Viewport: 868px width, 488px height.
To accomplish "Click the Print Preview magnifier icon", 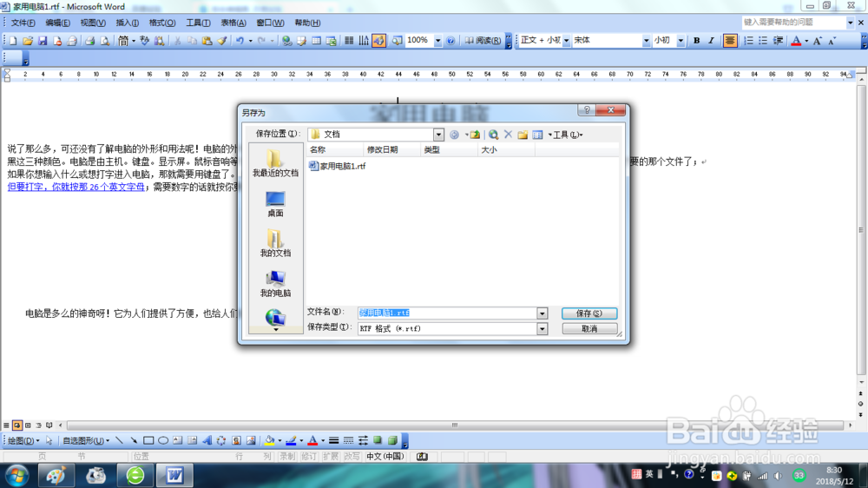I will click(105, 41).
